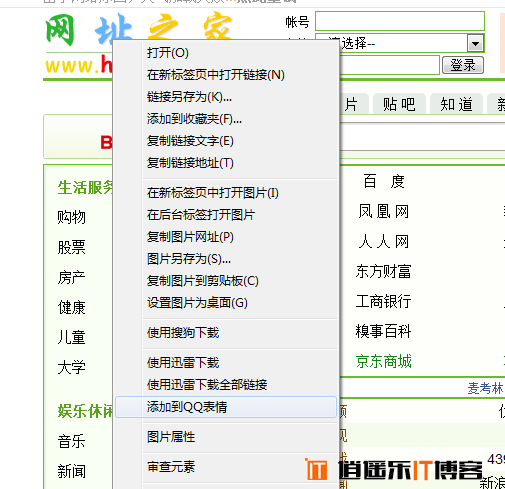The width and height of the screenshot is (505, 489).
Task: Open the 工商银行 link
Action: click(x=384, y=301)
